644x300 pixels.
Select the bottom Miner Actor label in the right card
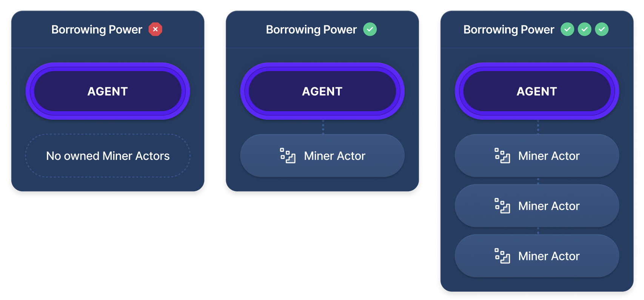(549, 256)
